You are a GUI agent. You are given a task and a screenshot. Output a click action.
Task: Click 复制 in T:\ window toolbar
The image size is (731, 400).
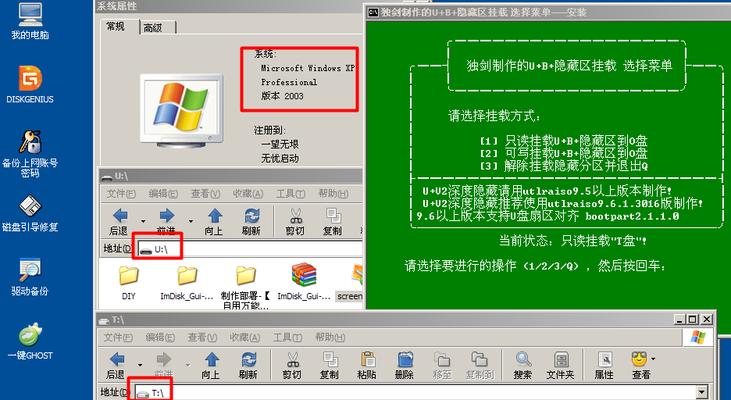[330, 366]
